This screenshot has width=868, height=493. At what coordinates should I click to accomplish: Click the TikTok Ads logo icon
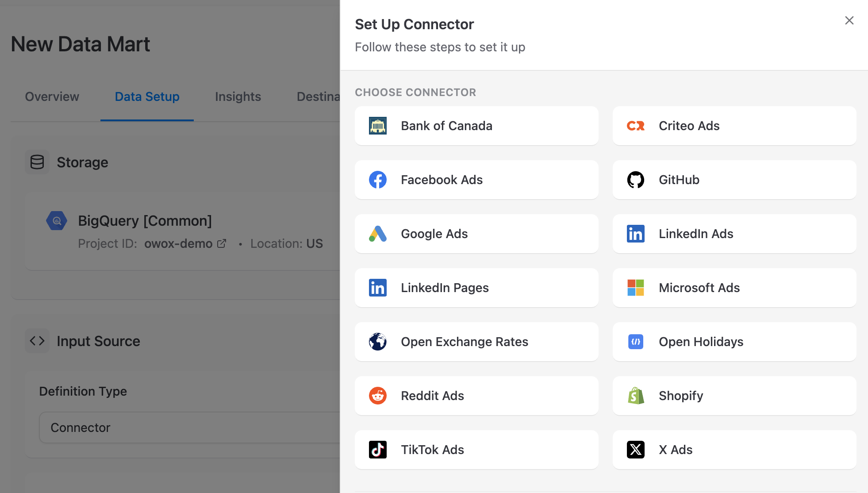377,450
